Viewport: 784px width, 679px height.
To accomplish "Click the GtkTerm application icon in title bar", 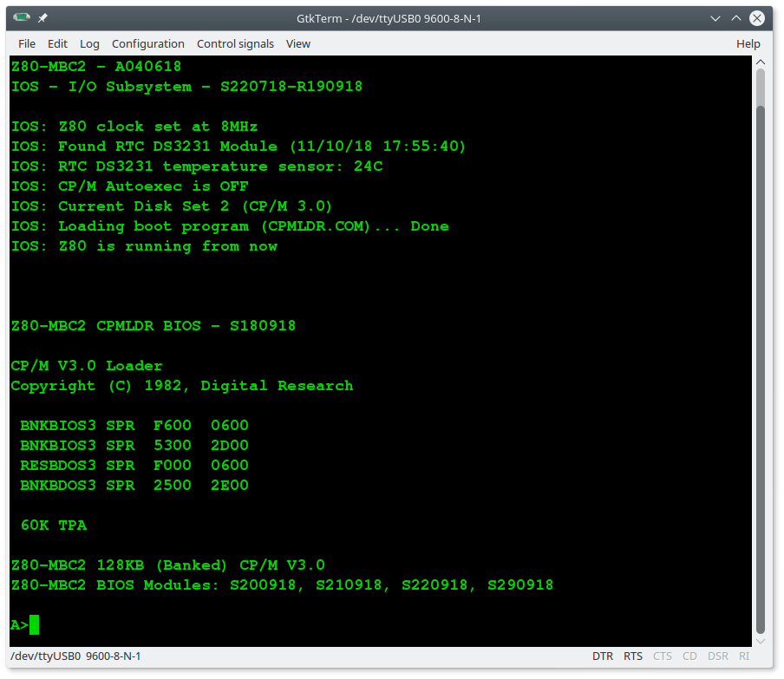I will [22, 18].
